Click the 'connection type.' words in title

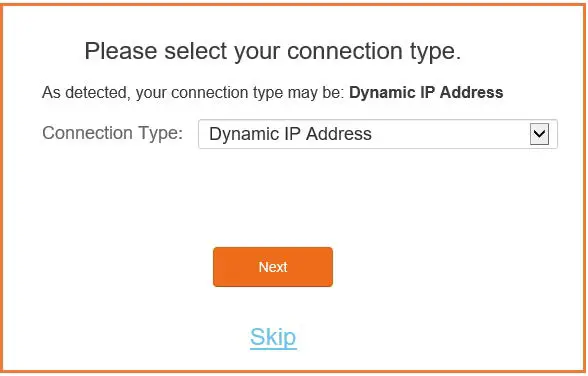pos(374,52)
